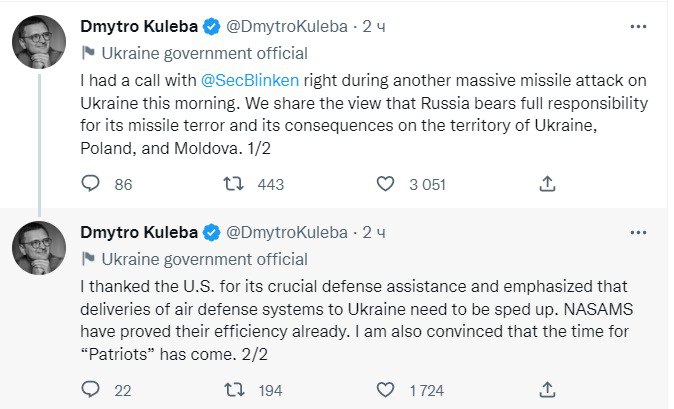This screenshot has width=674, height=409.
Task: Like the second tweet with 1 724 likes
Action: click(x=387, y=389)
